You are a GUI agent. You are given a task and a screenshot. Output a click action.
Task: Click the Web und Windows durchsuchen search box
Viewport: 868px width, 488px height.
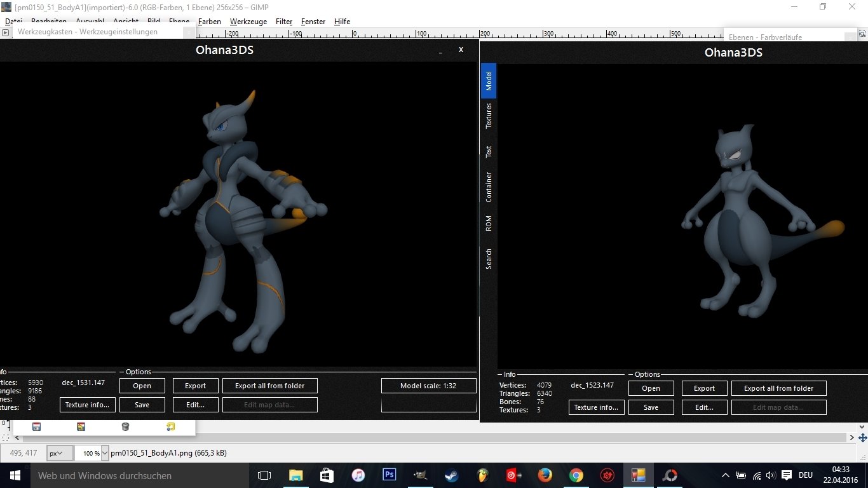(139, 475)
